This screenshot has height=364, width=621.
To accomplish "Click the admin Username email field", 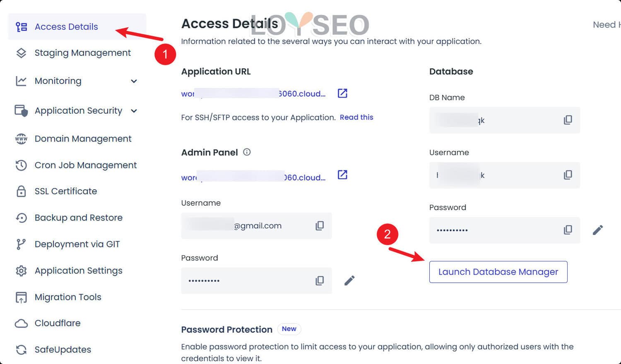I will (248, 226).
